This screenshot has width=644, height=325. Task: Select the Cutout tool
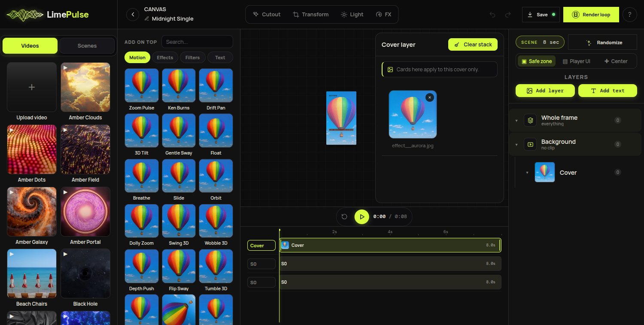coord(267,15)
